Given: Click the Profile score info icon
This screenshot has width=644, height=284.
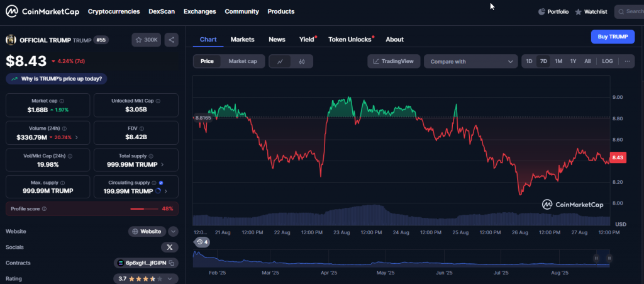Looking at the screenshot, I should click(45, 209).
